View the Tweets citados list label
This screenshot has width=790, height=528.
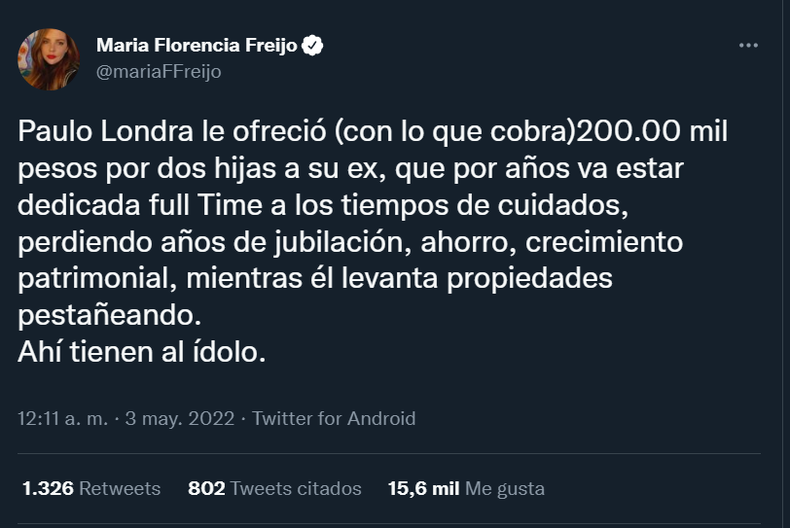(x=296, y=488)
